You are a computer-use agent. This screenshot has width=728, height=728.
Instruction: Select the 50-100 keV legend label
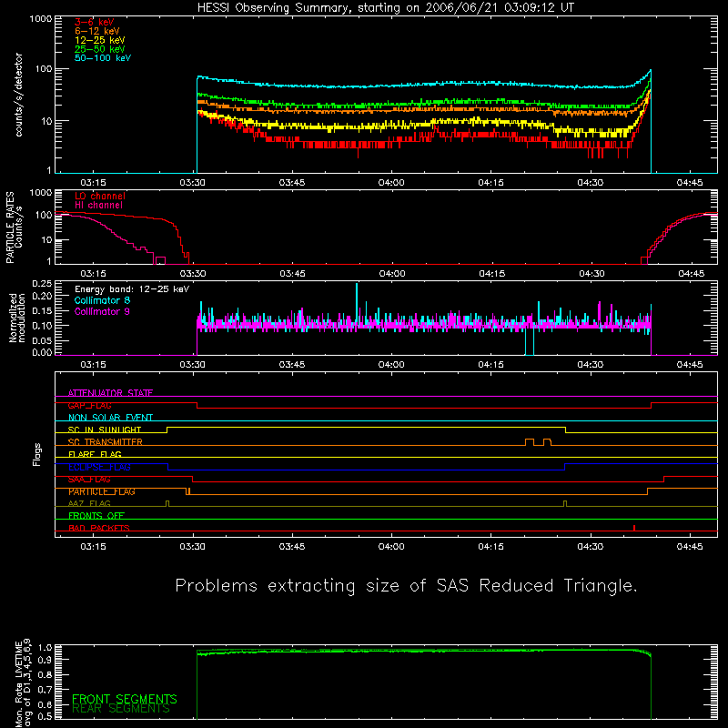coord(103,58)
